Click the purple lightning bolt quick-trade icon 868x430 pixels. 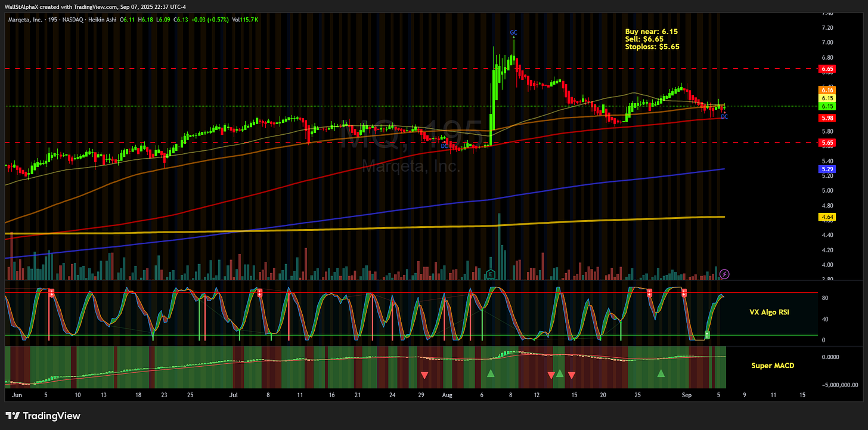tap(724, 274)
